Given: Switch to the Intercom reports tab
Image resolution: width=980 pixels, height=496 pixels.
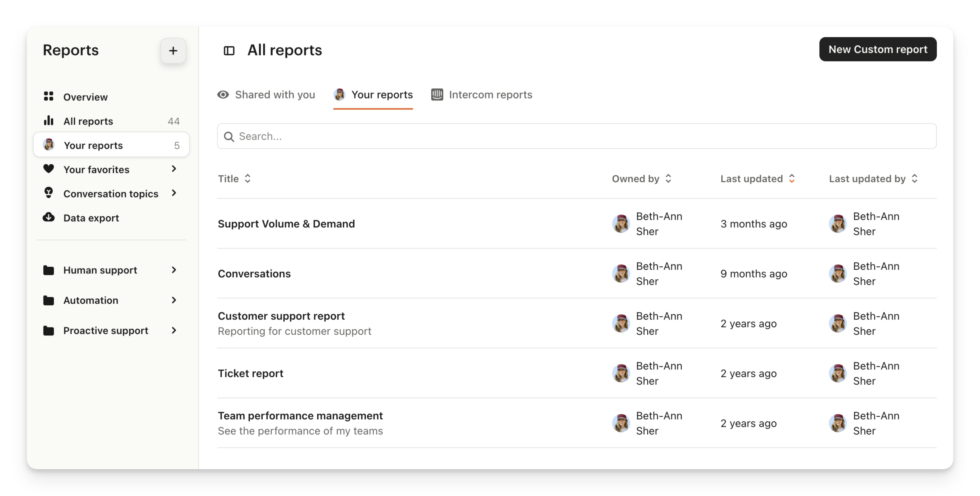Looking at the screenshot, I should (482, 95).
